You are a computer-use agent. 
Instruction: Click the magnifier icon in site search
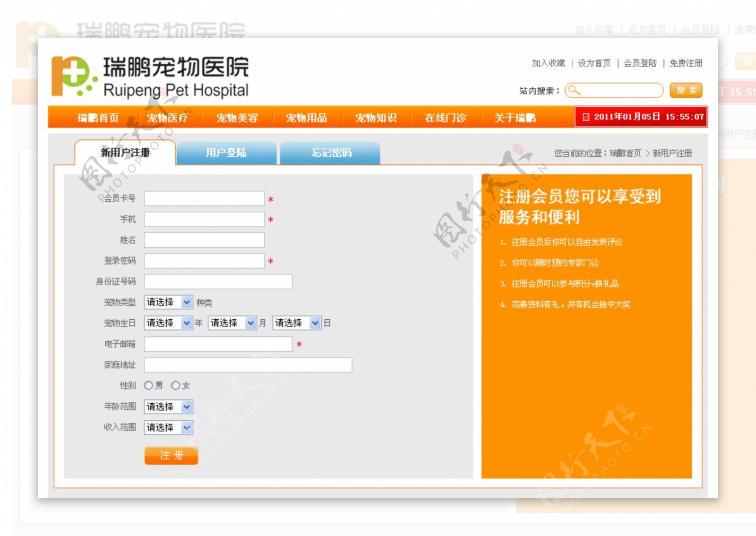coord(574,90)
